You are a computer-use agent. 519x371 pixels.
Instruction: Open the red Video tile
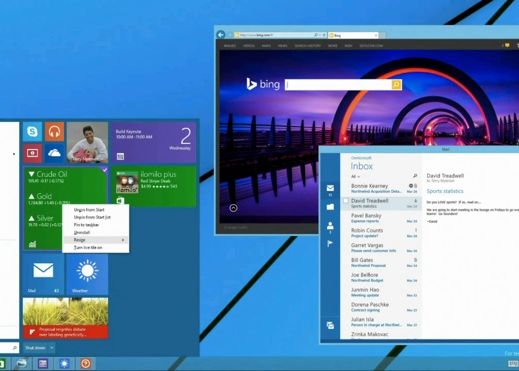[32, 153]
